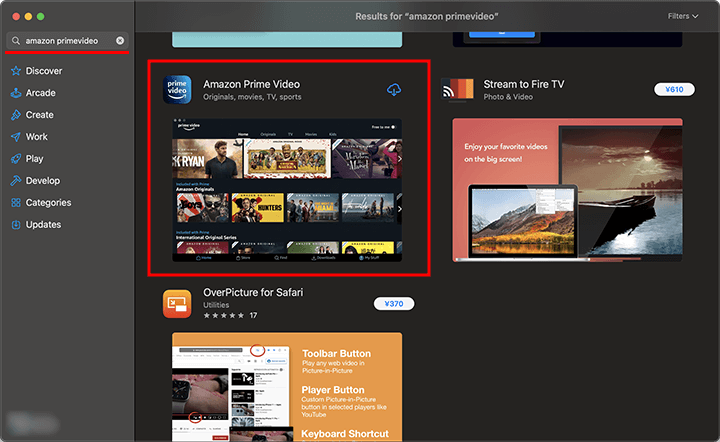The height and width of the screenshot is (442, 720).
Task: Click the Arcade joystick icon
Action: [16, 93]
